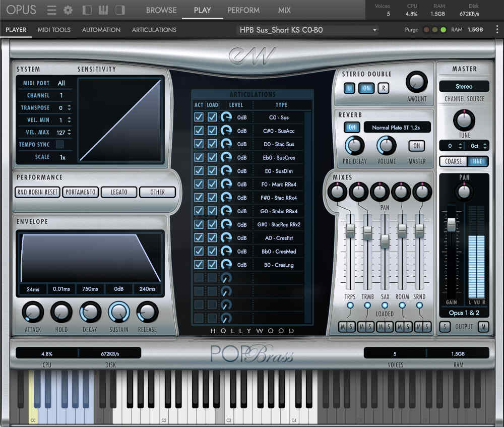Click the Master Tune knob
Viewport: 504px width, 427px height.
(464, 120)
